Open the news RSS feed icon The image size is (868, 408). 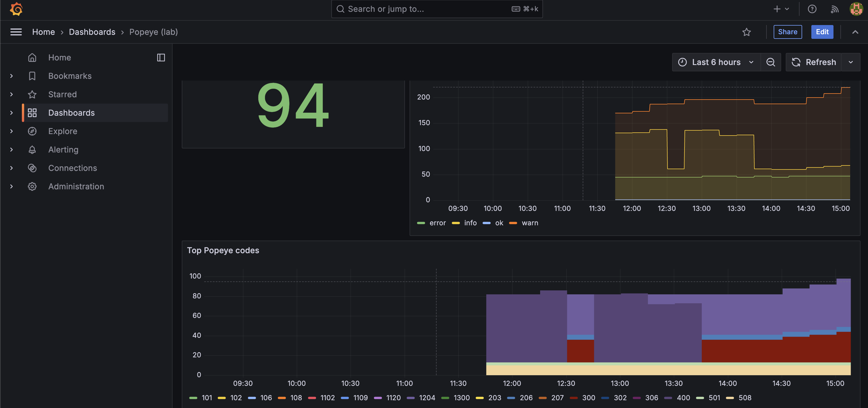pyautogui.click(x=834, y=9)
